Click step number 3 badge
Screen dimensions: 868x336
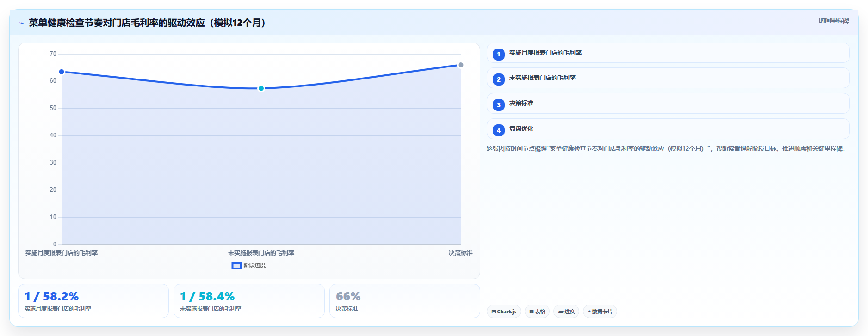[499, 105]
